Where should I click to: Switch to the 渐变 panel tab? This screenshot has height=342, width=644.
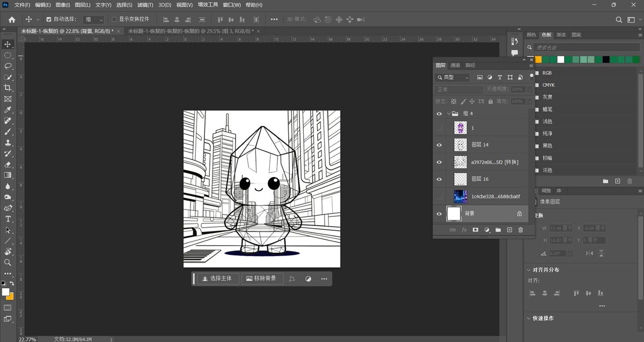point(561,34)
